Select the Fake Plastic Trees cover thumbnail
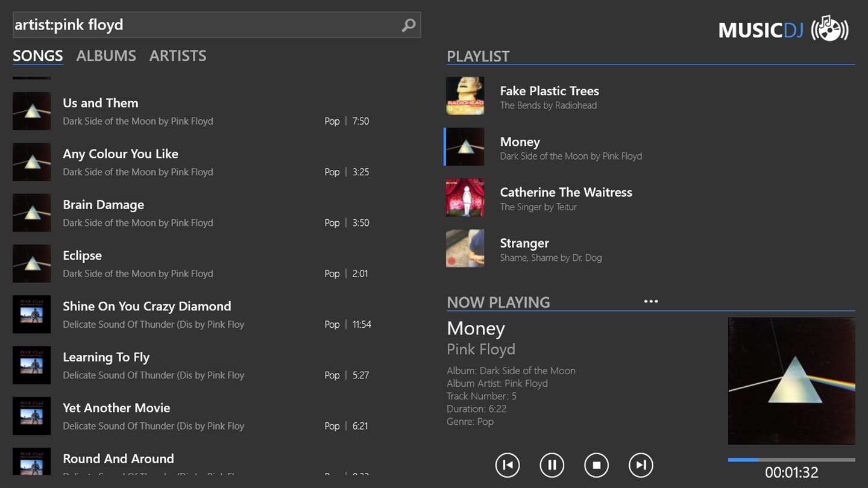 pyautogui.click(x=465, y=96)
